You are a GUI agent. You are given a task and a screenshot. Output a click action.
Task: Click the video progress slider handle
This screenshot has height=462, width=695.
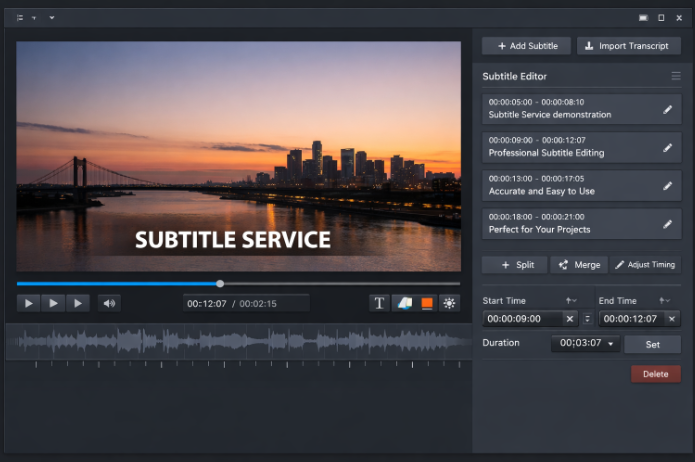pos(220,283)
